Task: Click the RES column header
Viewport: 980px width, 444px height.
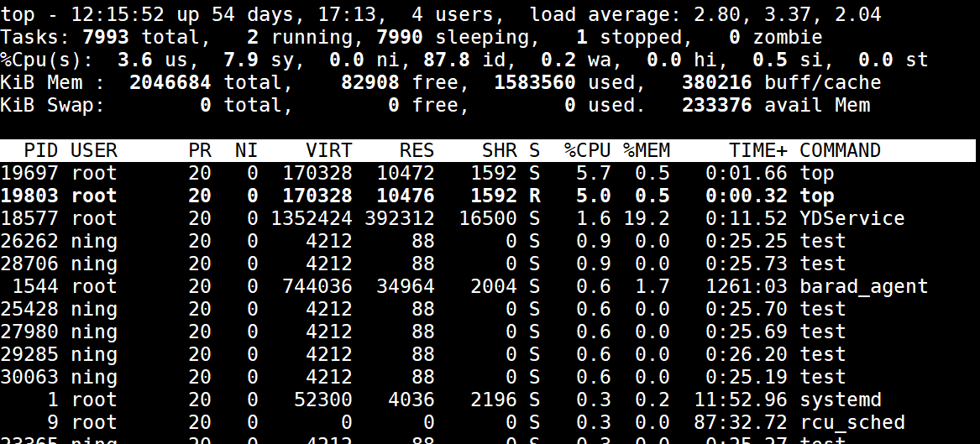Action: point(417,150)
